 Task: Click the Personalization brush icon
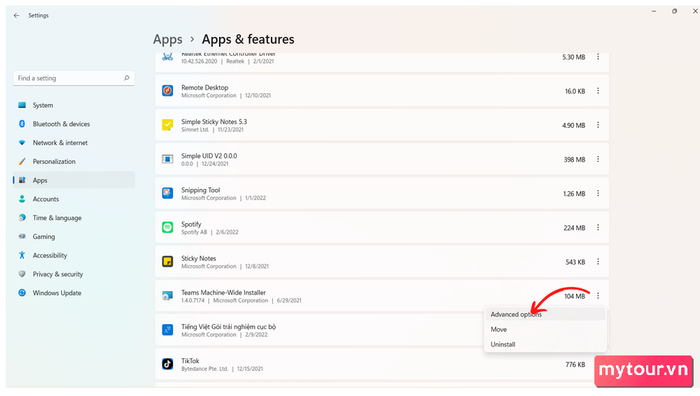(22, 162)
